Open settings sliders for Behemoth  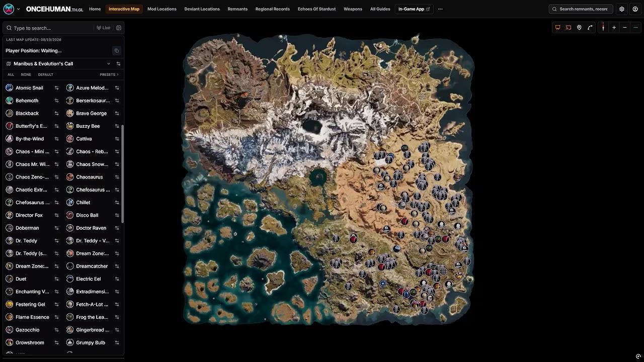pyautogui.click(x=56, y=101)
